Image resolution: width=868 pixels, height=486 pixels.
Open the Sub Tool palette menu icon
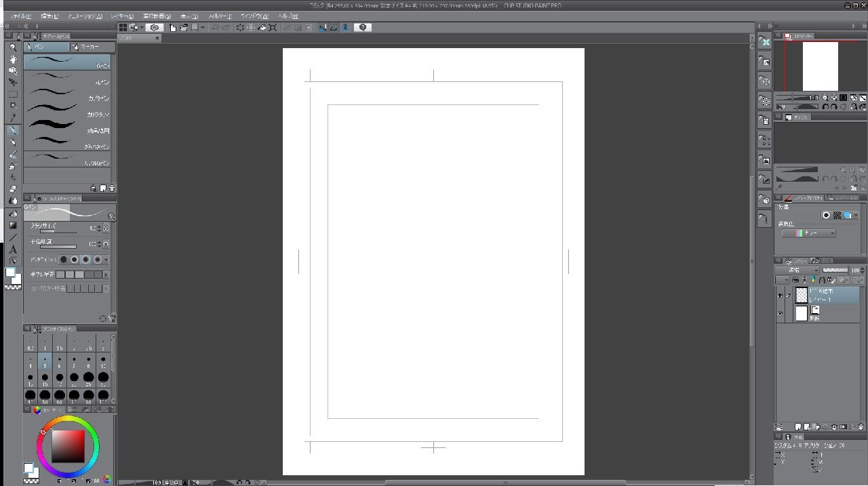point(27,35)
